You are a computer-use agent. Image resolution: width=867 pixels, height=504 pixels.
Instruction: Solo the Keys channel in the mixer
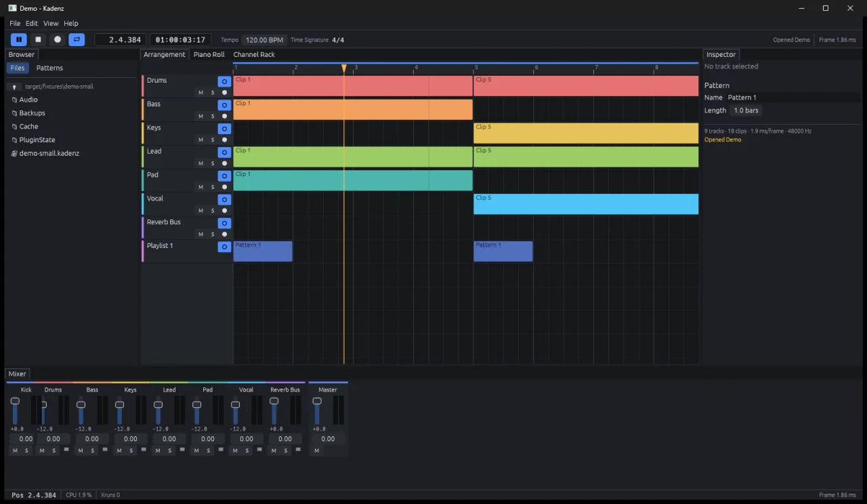click(131, 450)
